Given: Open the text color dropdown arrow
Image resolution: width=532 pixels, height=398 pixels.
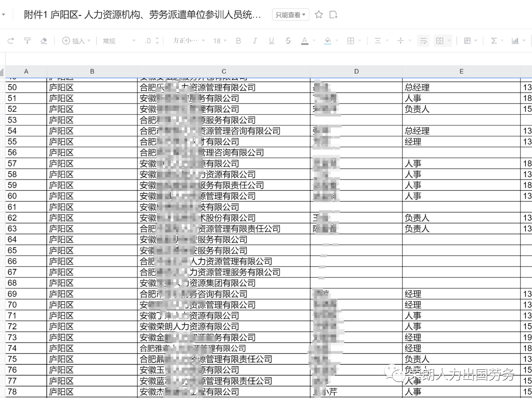Looking at the screenshot, I should pos(314,41).
